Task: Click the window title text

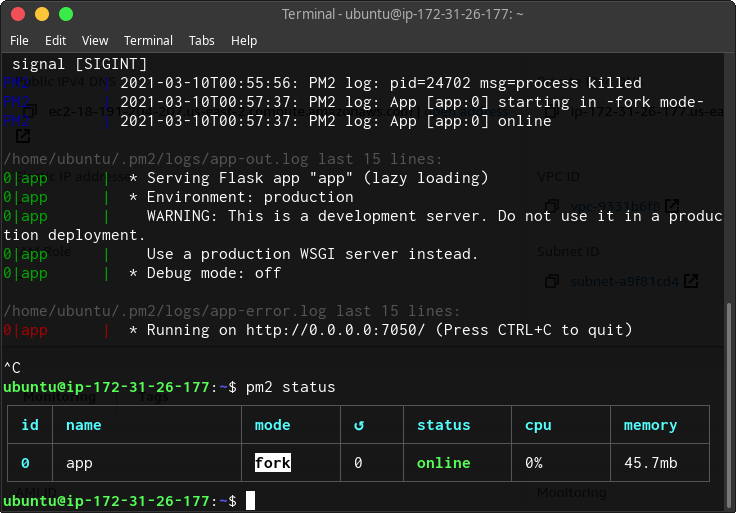Action: tap(402, 14)
